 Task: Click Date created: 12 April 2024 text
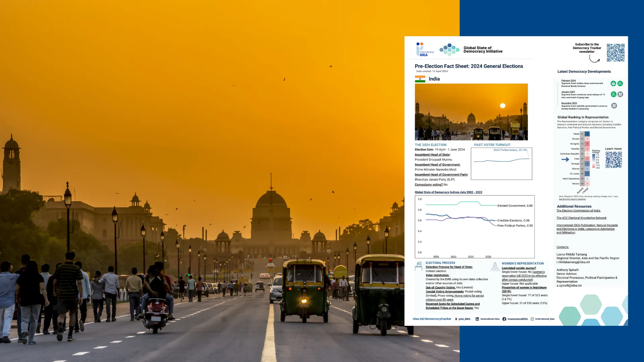pos(432,71)
